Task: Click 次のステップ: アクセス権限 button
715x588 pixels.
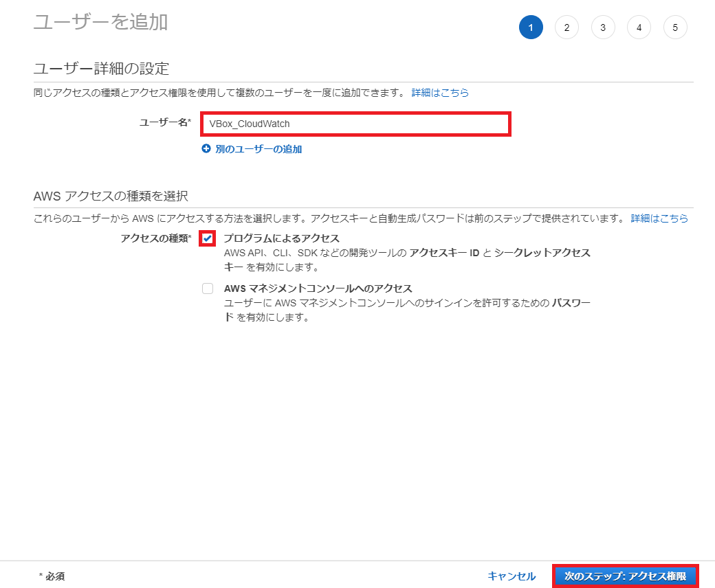Action: click(625, 576)
